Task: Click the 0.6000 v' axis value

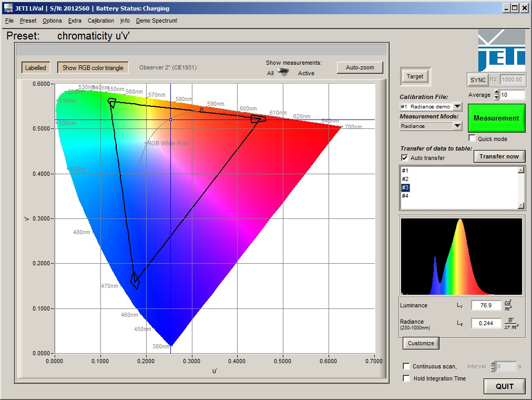Action: click(41, 84)
